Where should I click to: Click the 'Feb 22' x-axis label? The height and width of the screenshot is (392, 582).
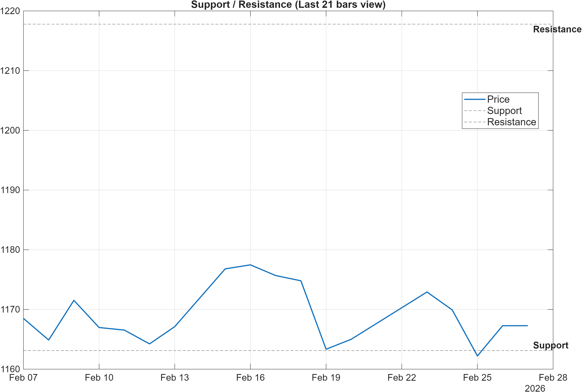coord(402,378)
